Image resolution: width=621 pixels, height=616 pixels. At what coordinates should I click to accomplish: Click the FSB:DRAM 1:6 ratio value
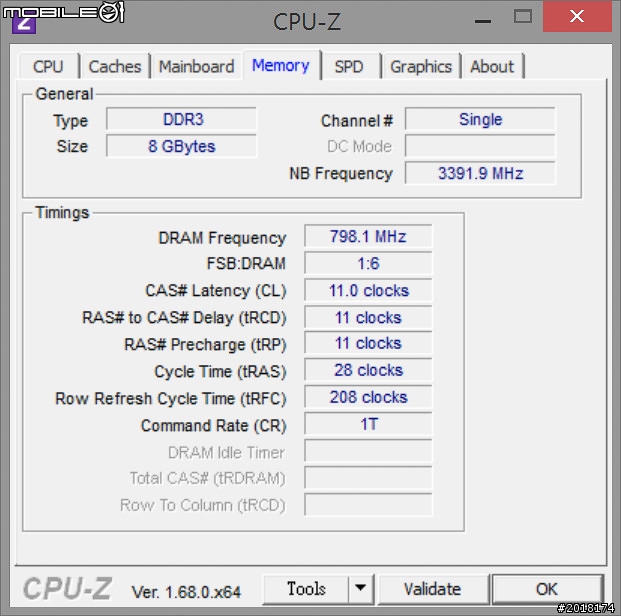coord(368,263)
